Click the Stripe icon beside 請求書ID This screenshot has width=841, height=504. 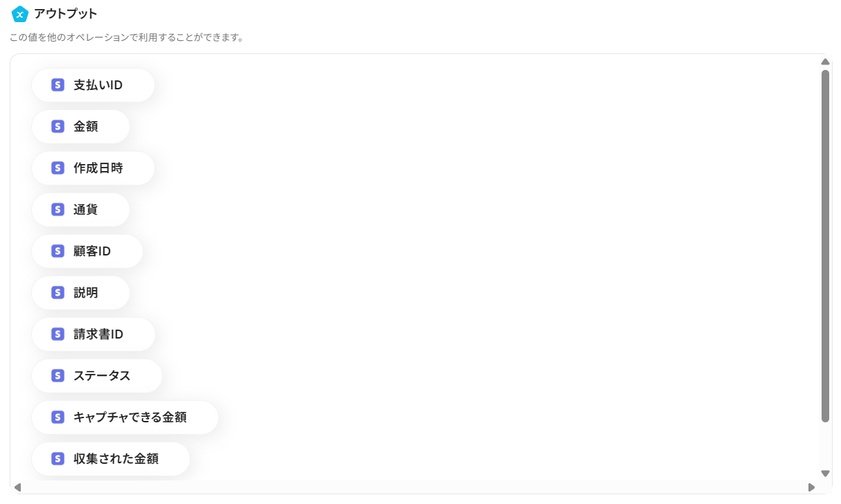pos(57,334)
